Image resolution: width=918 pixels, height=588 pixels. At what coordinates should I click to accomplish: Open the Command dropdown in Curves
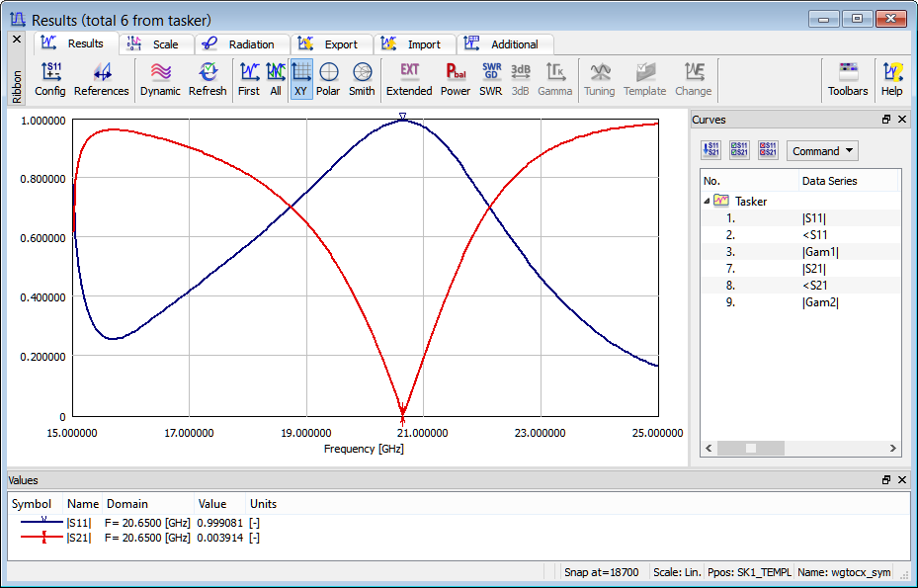(x=822, y=151)
